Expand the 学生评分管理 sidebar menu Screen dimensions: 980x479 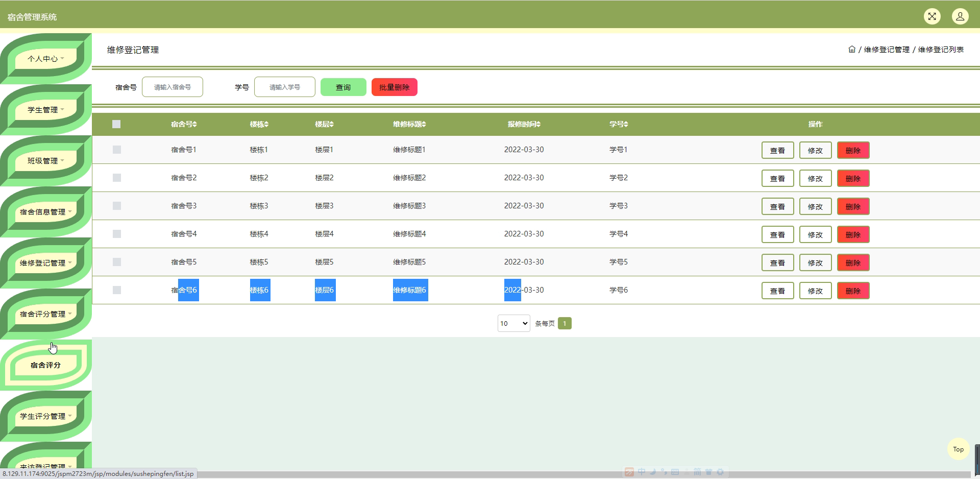tap(46, 416)
